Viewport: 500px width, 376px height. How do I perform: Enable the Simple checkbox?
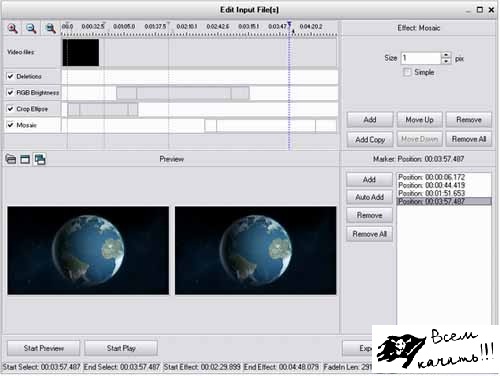pyautogui.click(x=407, y=72)
